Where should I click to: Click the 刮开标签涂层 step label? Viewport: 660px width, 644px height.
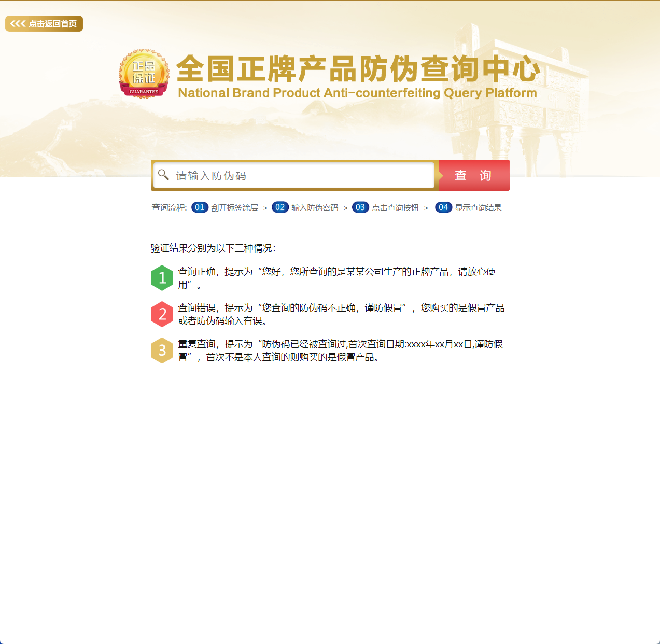tap(234, 207)
